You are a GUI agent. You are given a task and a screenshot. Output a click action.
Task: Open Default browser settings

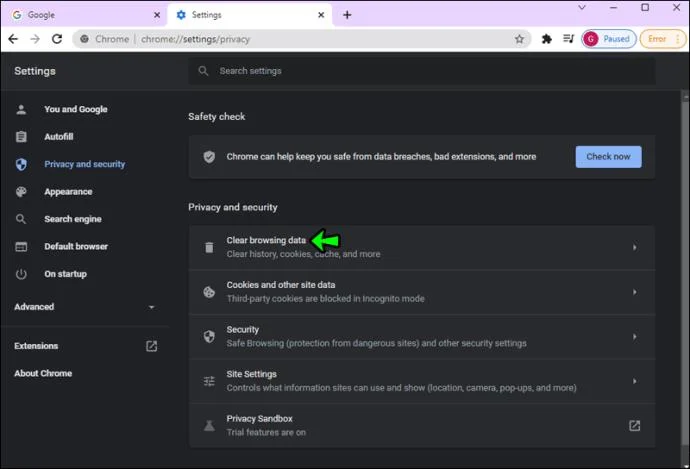pos(76,246)
